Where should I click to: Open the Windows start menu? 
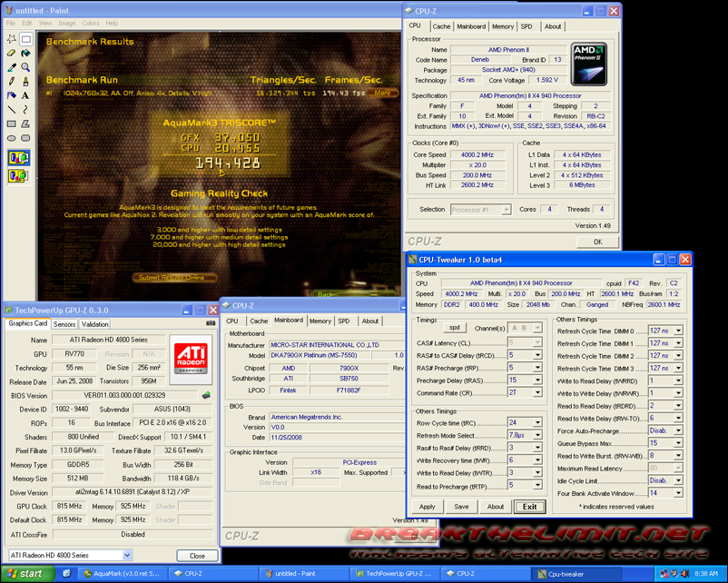27,574
